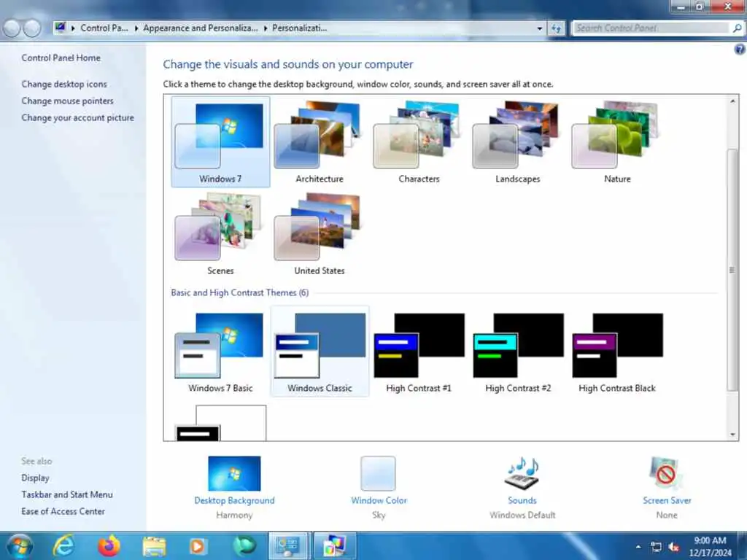Expand arrow after Appearance and Personalization breadcrumb

click(x=265, y=28)
